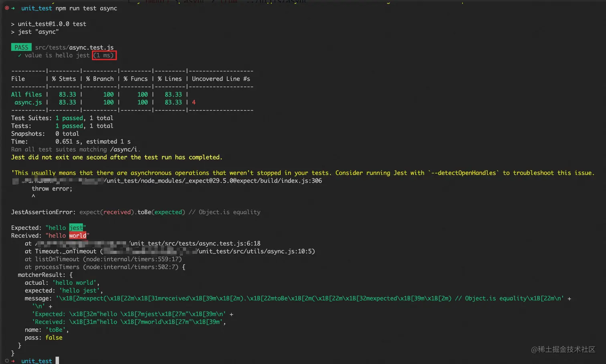Click the 'pass: false' line

(43, 338)
